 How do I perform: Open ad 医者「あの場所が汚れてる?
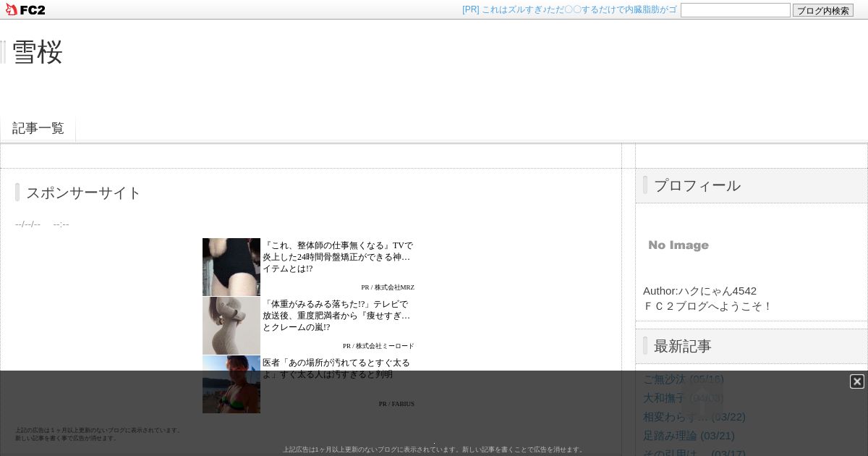click(337, 368)
